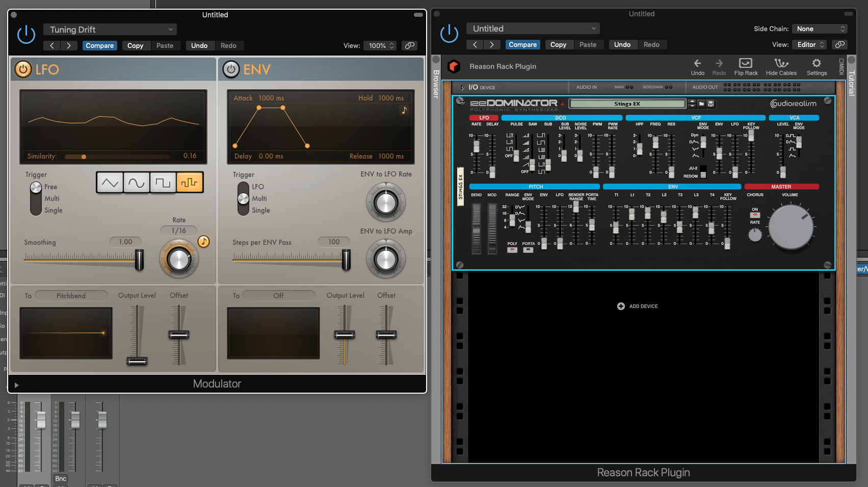Select the square LFO waveform
The image size is (868, 487).
tap(163, 183)
